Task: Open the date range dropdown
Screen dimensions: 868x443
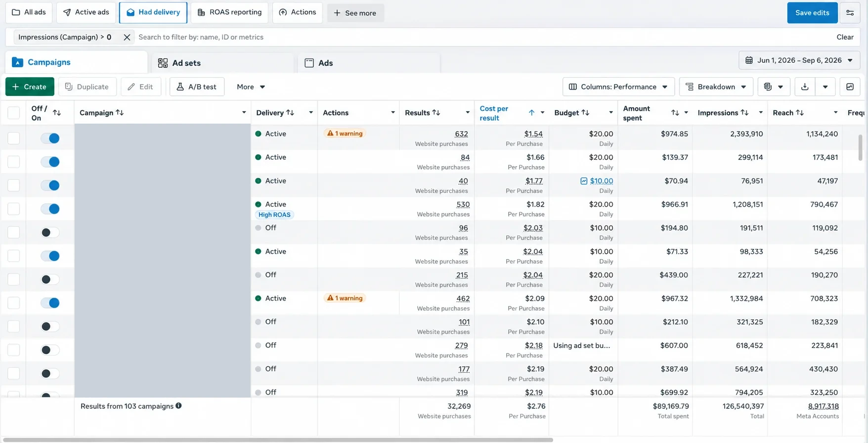Action: pos(799,60)
